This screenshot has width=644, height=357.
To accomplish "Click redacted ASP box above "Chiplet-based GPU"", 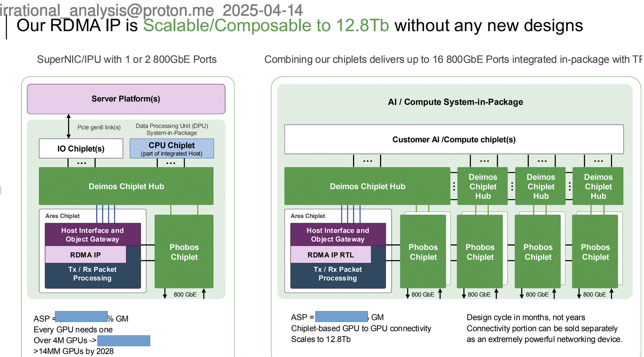I will [x=341, y=316].
